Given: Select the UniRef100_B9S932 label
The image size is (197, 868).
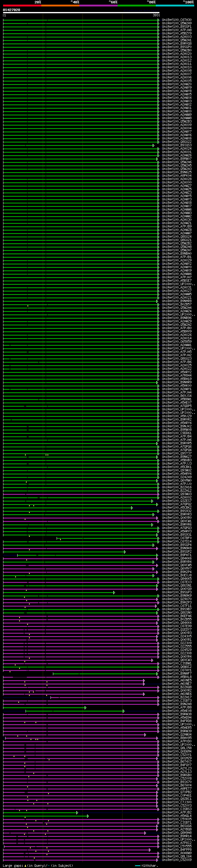Looking at the screenshot, I should pyautogui.click(x=177, y=511).
